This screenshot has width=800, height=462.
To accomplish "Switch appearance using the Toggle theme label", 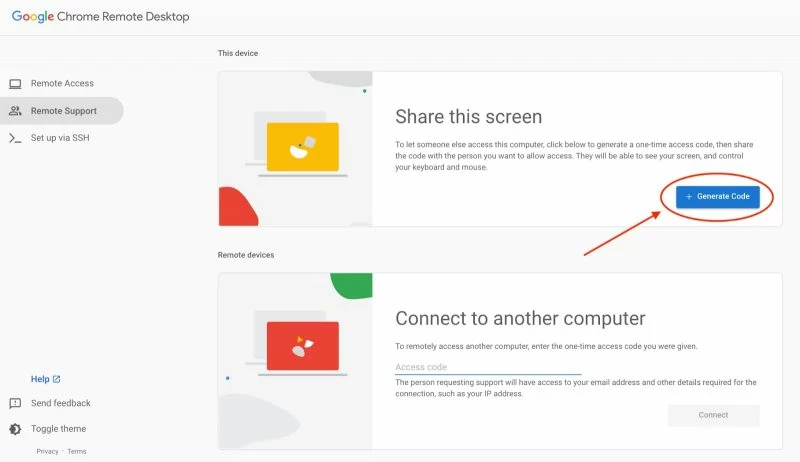I will point(59,429).
